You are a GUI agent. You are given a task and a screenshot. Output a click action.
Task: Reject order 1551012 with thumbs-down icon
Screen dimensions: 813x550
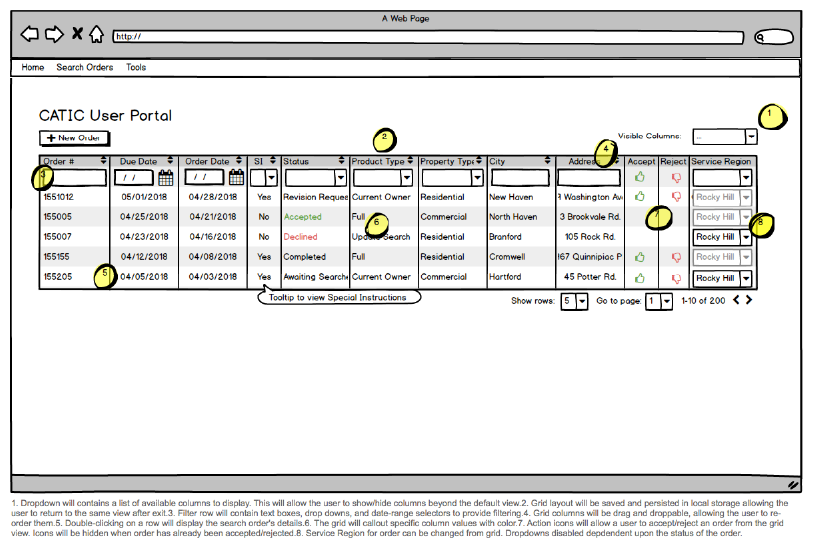tap(676, 197)
